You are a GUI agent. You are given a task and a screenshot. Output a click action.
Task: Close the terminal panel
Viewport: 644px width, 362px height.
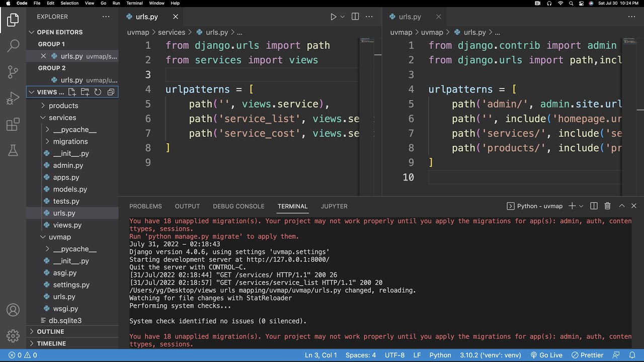point(634,206)
